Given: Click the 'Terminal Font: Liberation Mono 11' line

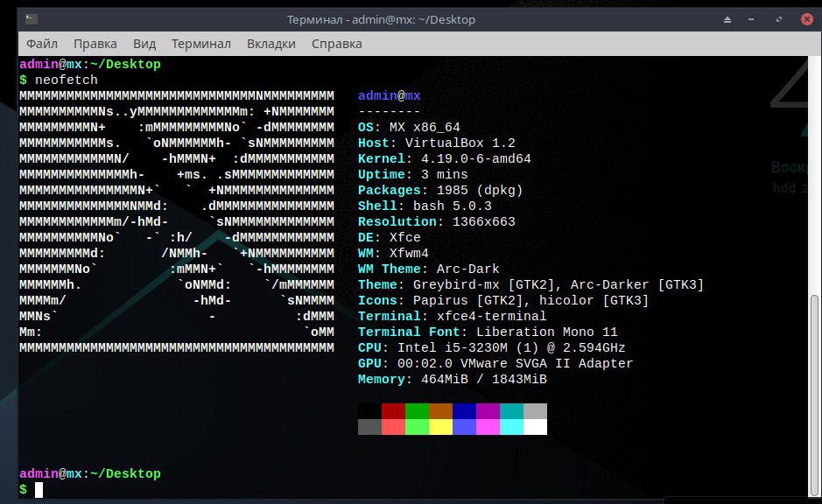Looking at the screenshot, I should [488, 332].
